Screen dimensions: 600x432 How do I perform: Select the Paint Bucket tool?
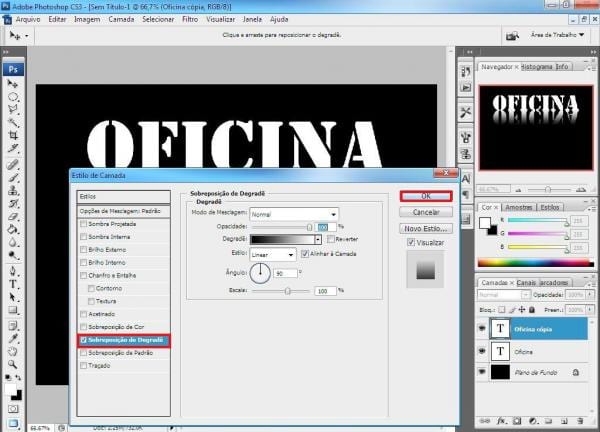(x=13, y=229)
